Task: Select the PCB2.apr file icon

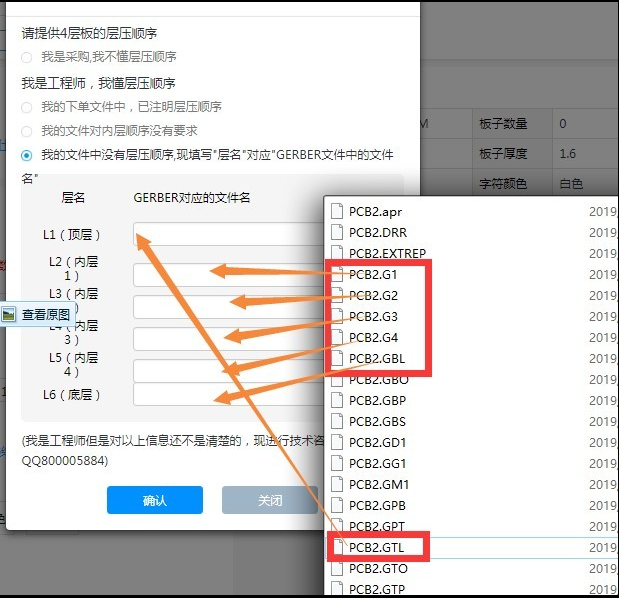Action: coord(337,211)
